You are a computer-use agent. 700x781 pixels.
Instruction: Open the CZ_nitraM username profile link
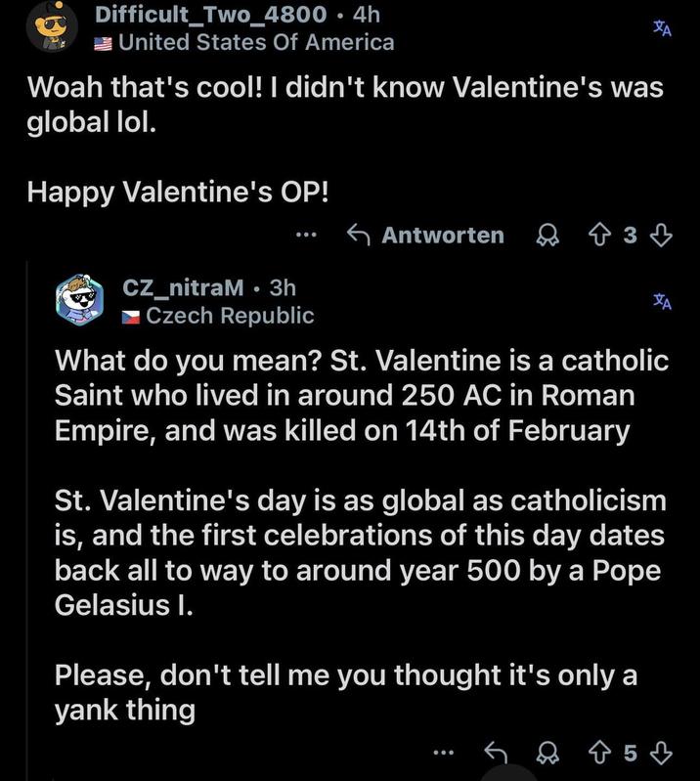click(184, 287)
